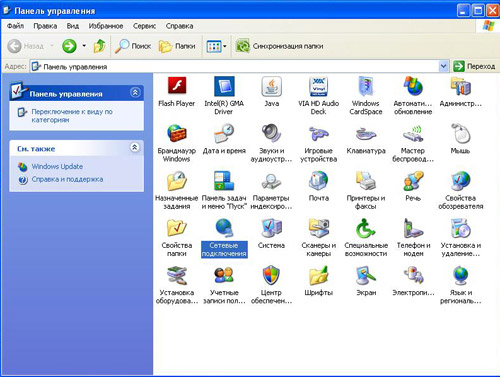Open the Flash Player applet

(177, 86)
